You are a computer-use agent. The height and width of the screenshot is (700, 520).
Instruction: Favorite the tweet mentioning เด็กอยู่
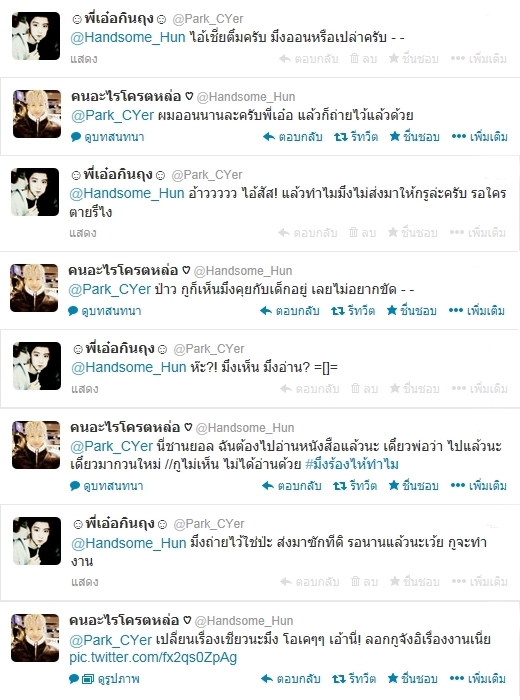(x=412, y=311)
